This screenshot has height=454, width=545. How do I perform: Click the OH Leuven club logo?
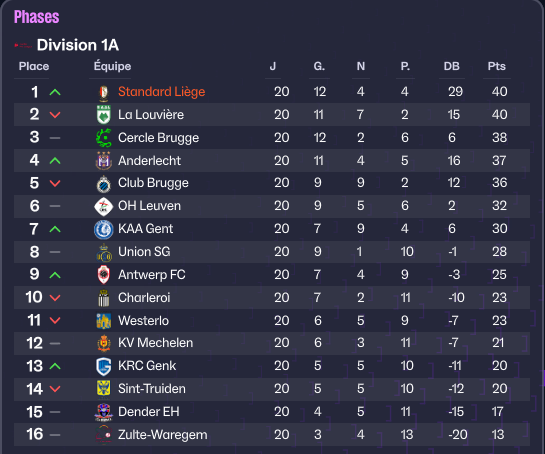click(x=104, y=206)
